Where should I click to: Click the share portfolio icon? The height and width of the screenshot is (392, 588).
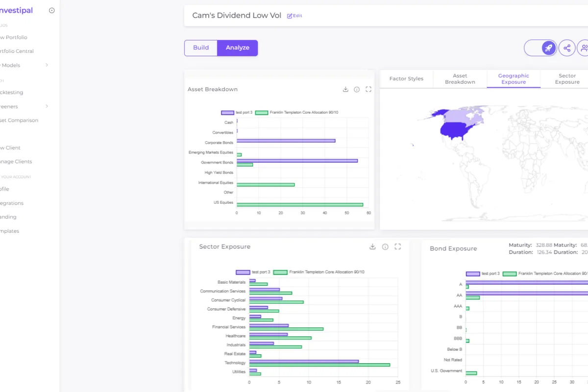click(x=567, y=48)
